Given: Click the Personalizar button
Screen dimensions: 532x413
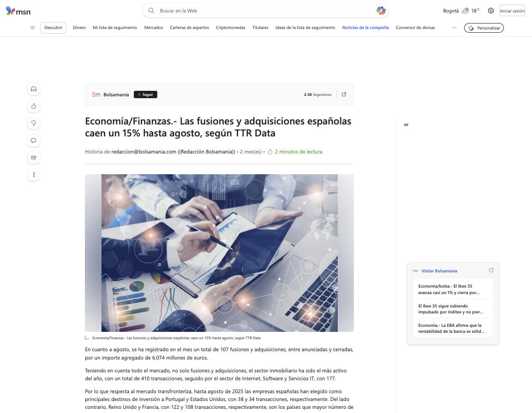Looking at the screenshot, I should [x=484, y=28].
